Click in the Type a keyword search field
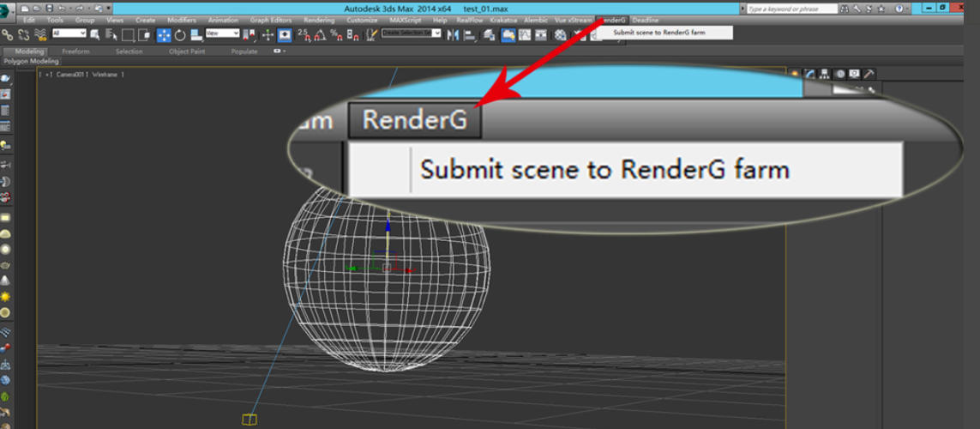This screenshot has width=980, height=429. tap(792, 9)
